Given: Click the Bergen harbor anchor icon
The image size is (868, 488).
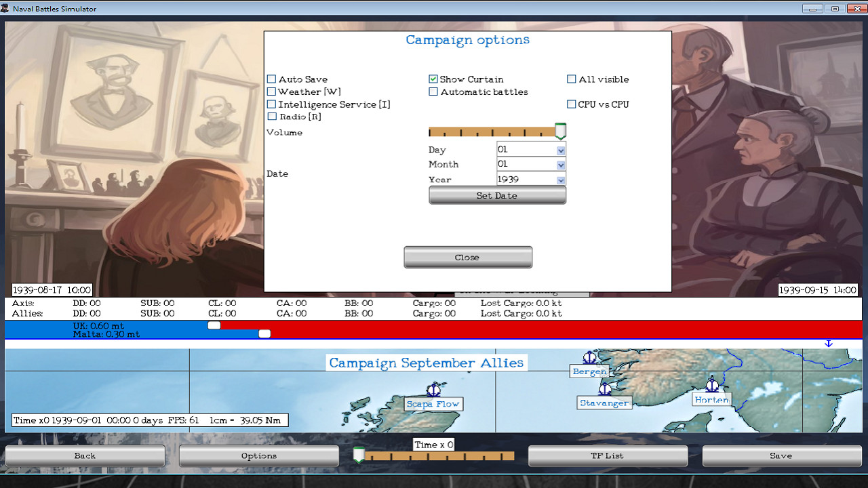Looking at the screenshot, I should point(589,358).
